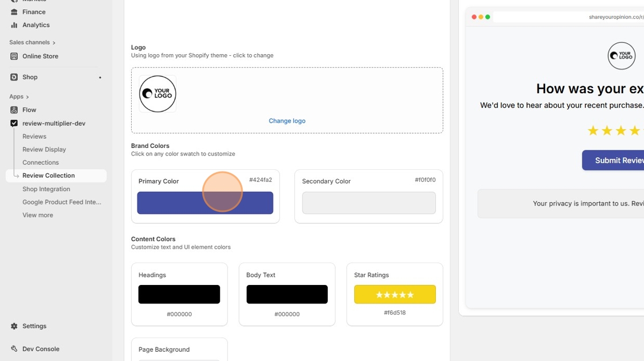Open the Secondary Color gray swatch
The image size is (644, 361).
tap(369, 203)
